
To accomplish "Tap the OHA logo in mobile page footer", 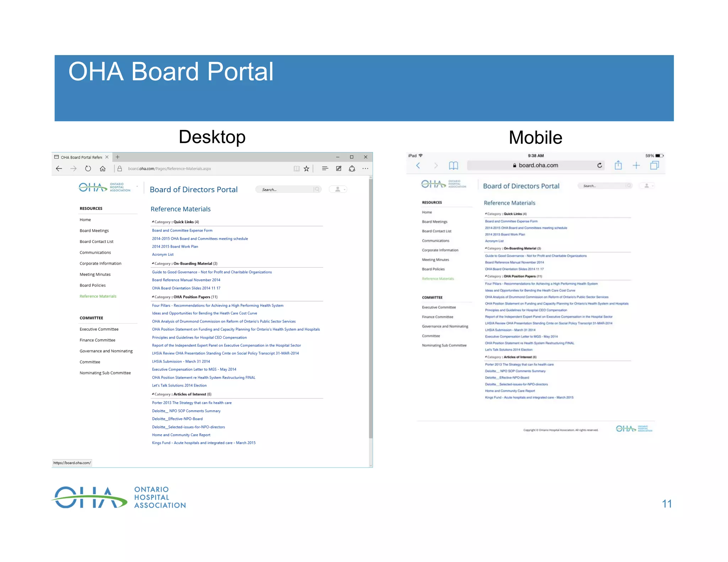I will pyautogui.click(x=634, y=429).
